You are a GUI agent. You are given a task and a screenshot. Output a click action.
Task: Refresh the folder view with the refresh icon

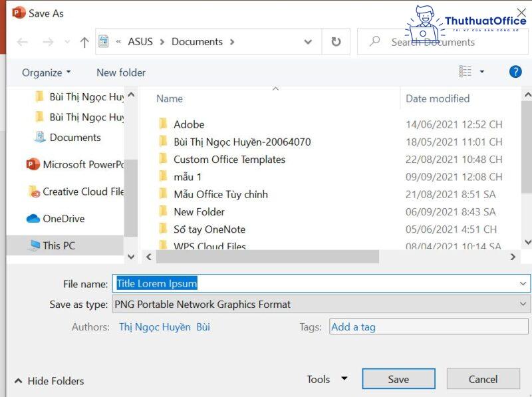pyautogui.click(x=336, y=41)
